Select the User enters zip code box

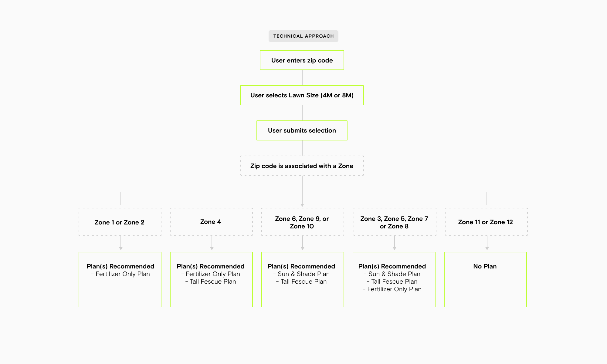tap(302, 60)
